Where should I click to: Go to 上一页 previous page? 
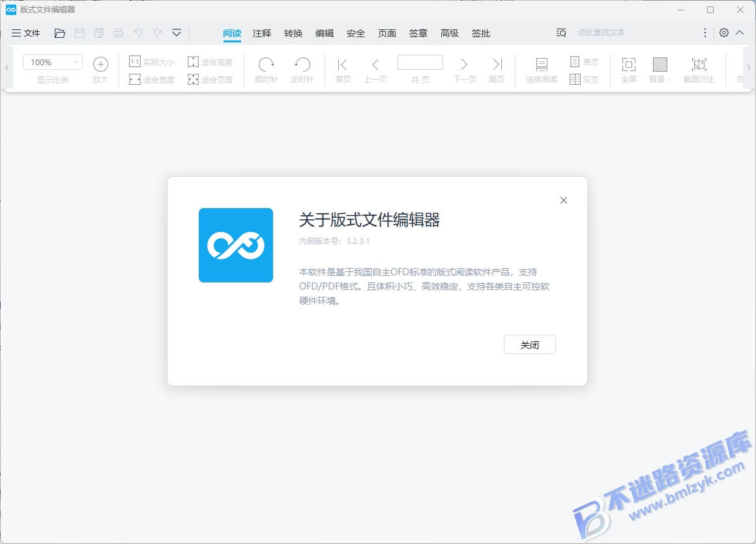tap(375, 70)
